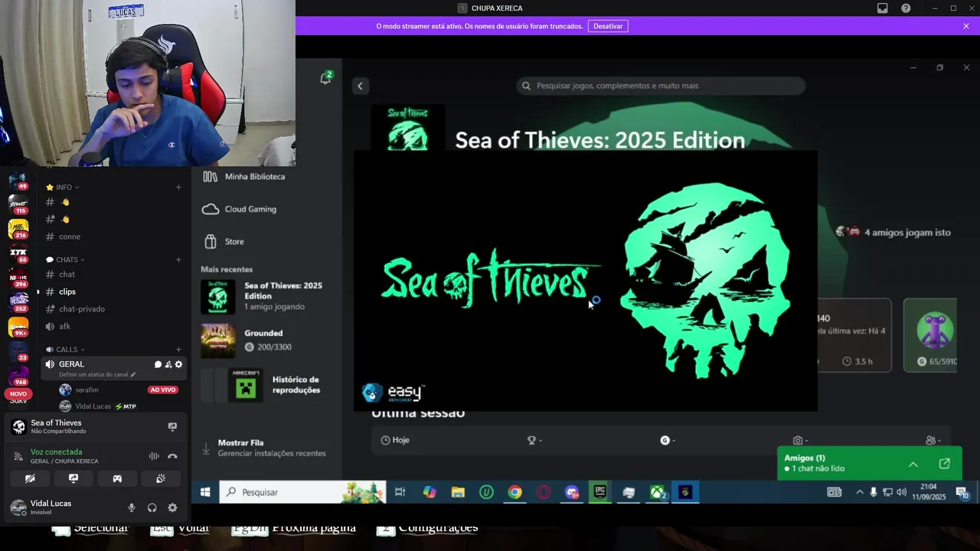Toggle camera on in voice panel
The height and width of the screenshot is (551, 980).
[x=30, y=479]
